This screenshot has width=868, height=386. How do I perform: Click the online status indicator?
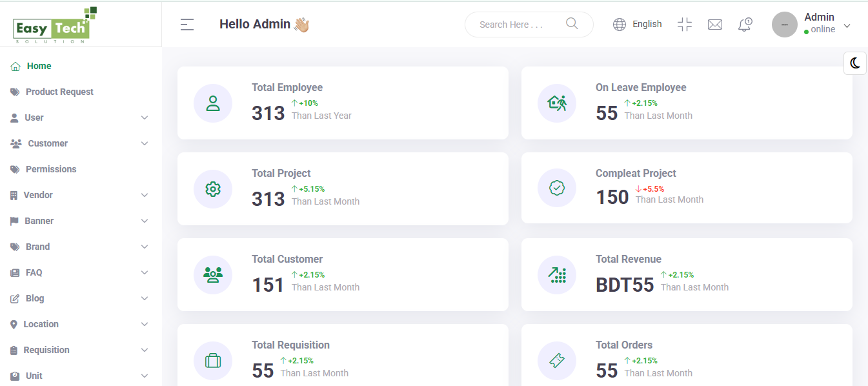[805, 29]
